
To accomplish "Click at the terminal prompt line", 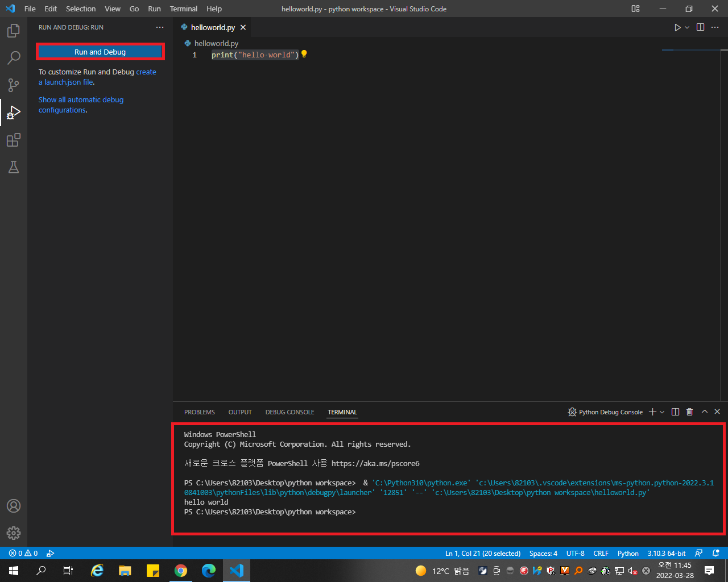I will pyautogui.click(x=270, y=512).
